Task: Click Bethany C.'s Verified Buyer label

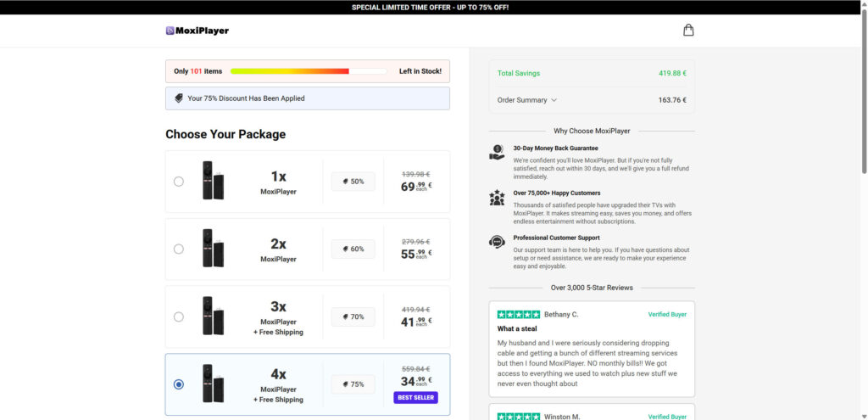Action: tap(667, 314)
